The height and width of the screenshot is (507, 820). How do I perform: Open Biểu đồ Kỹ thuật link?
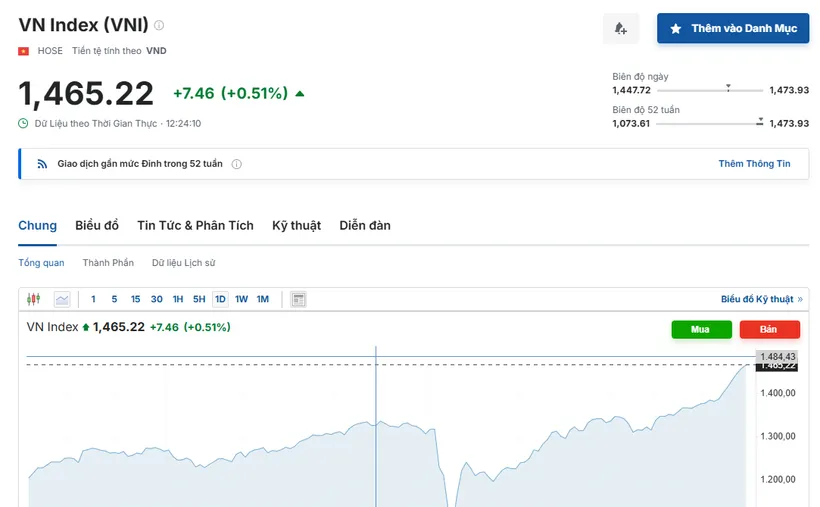[x=761, y=299]
